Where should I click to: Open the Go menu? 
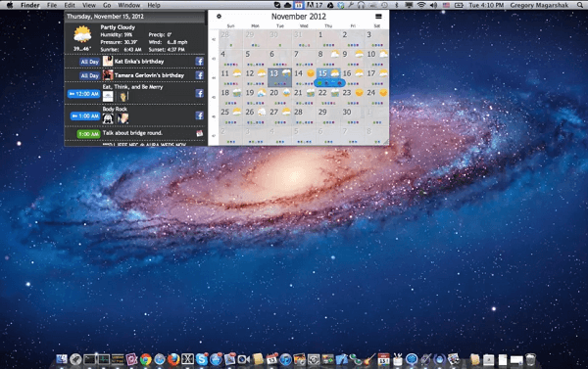(107, 5)
